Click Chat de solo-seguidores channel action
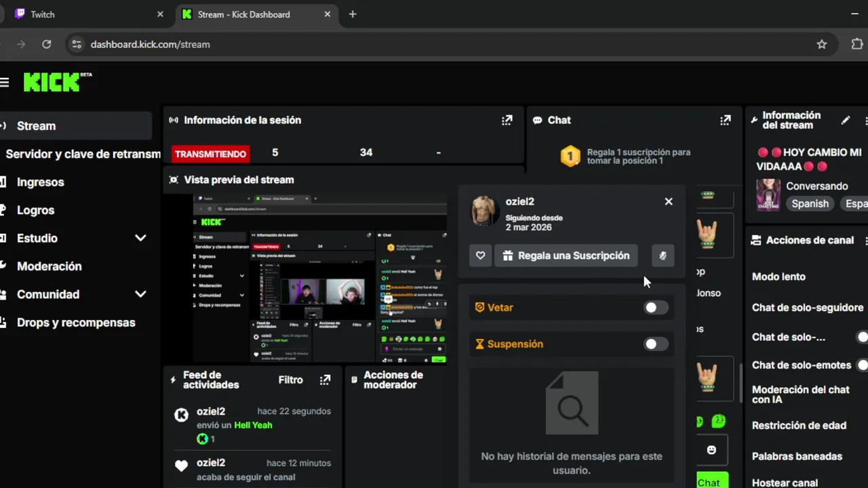Screen dimensions: 868x488 pyautogui.click(x=806, y=308)
